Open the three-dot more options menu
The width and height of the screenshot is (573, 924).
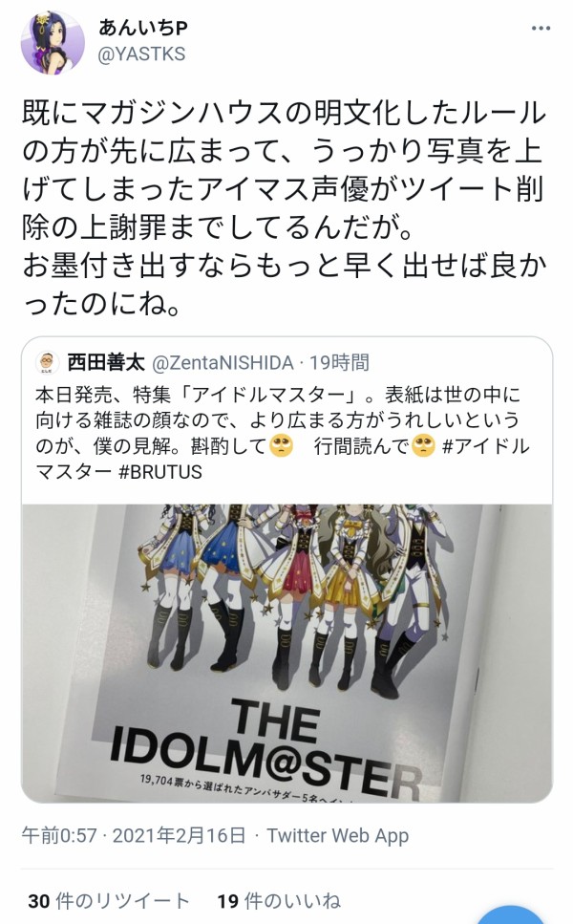click(541, 29)
